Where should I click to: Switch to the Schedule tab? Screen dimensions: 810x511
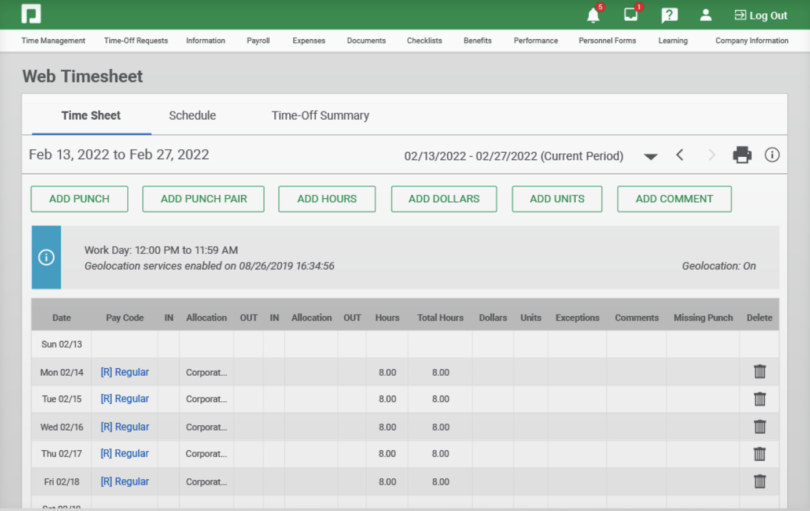pyautogui.click(x=192, y=115)
